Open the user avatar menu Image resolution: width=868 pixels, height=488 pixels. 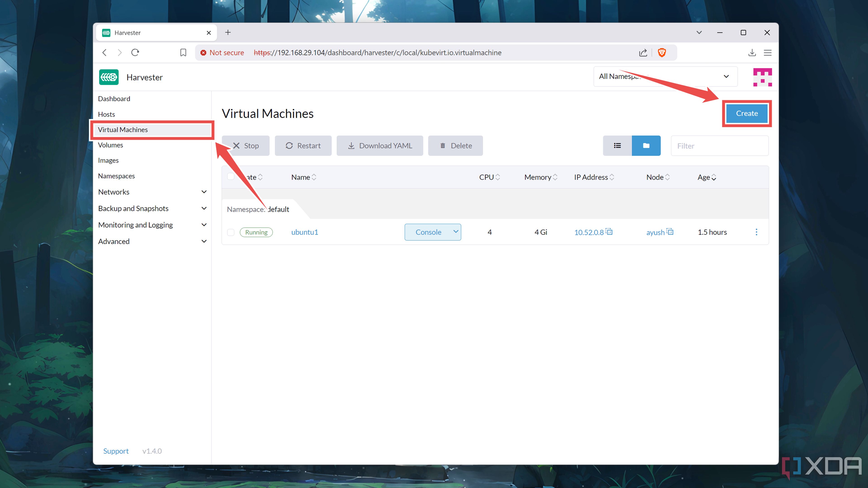pyautogui.click(x=762, y=77)
